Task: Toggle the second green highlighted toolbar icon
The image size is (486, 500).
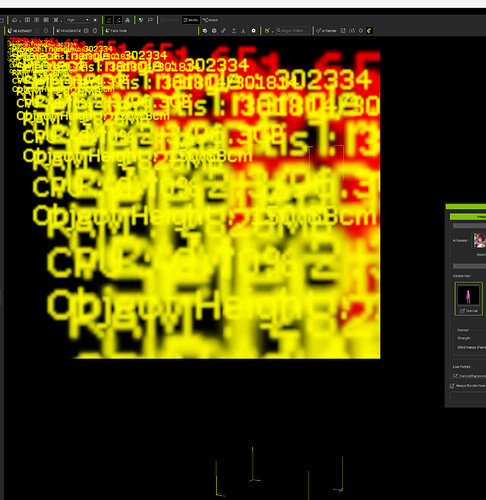Action: point(118,20)
